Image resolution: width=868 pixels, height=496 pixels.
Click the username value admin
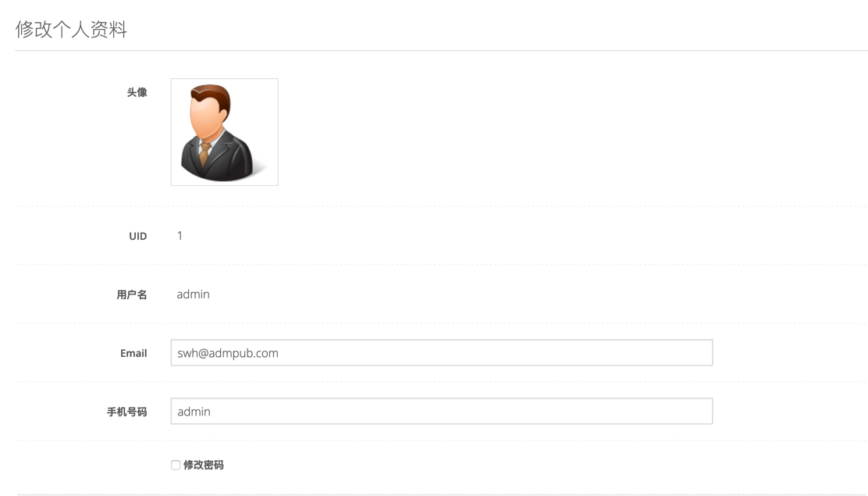193,294
